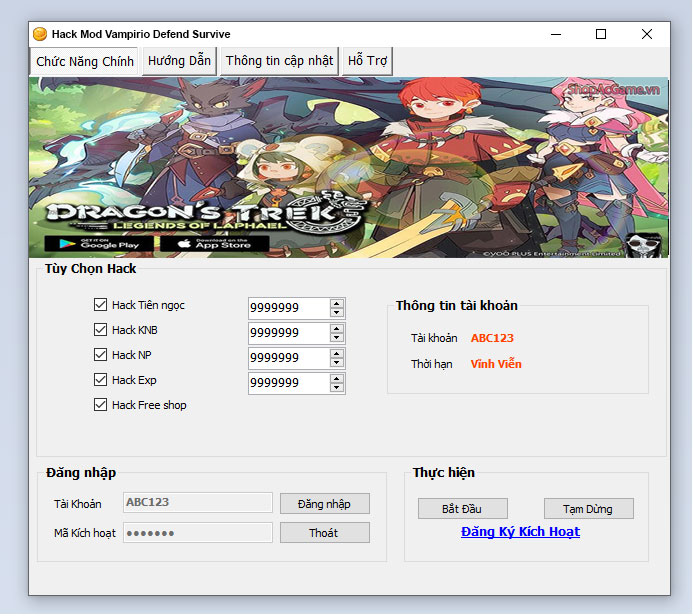Screen dimensions: 693x616
Task: Open the Chức Năng Chính tab
Action: coord(84,61)
